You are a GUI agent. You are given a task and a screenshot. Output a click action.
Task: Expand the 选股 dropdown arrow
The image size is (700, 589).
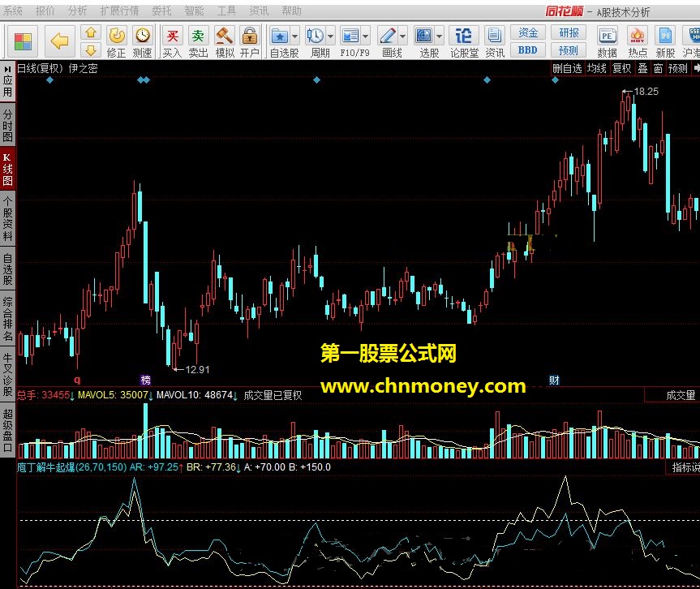click(x=440, y=37)
